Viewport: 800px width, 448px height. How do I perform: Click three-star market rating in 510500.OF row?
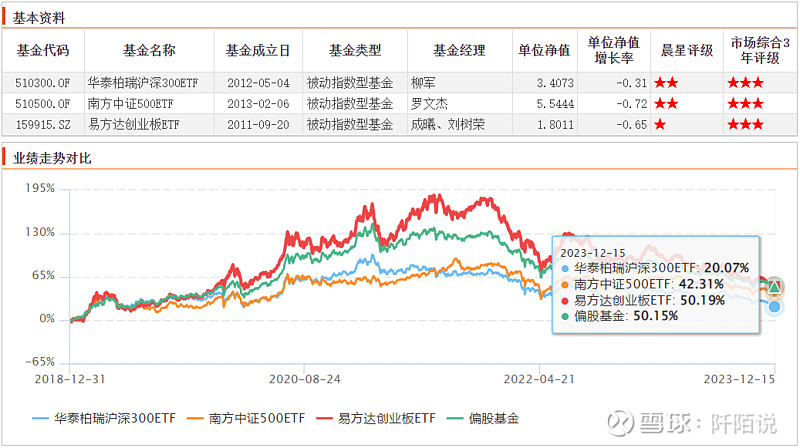coord(745,104)
